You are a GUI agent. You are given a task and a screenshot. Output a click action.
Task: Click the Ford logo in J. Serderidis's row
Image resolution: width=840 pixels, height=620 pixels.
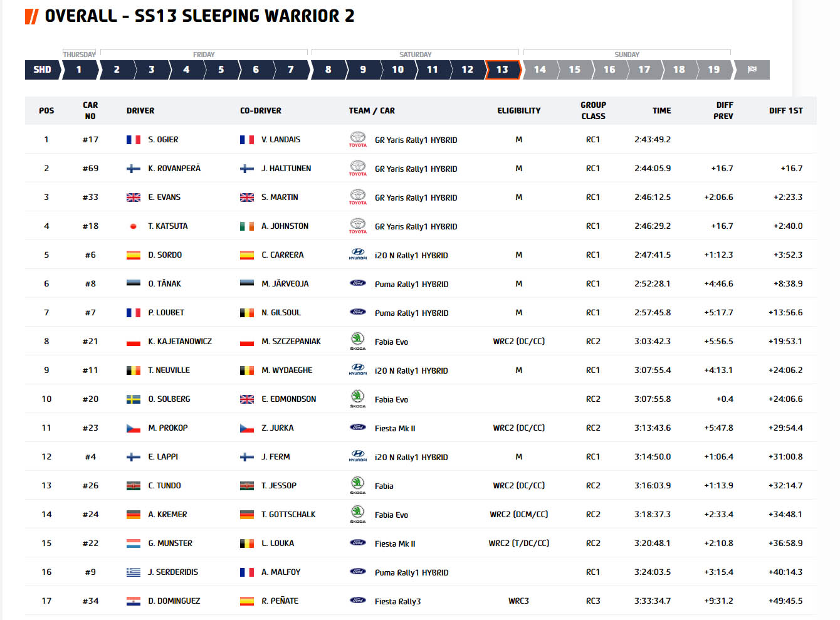pyautogui.click(x=358, y=572)
